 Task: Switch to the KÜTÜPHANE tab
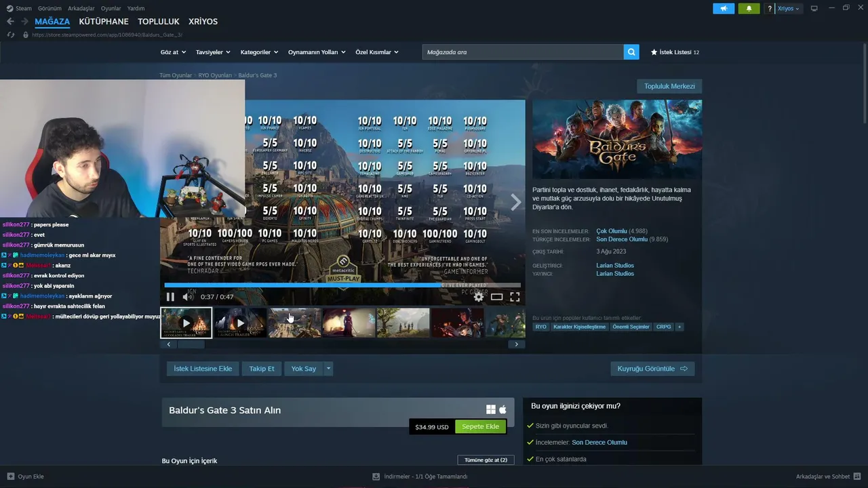click(104, 22)
